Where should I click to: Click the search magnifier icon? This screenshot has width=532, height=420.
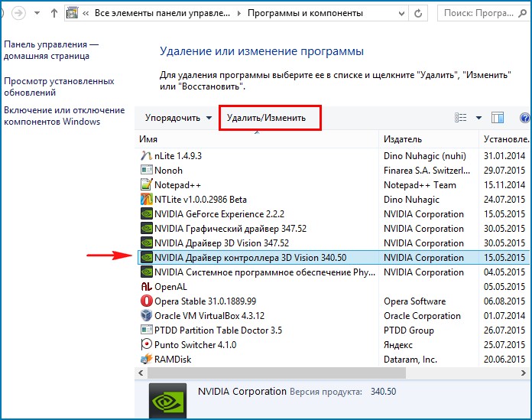click(523, 13)
